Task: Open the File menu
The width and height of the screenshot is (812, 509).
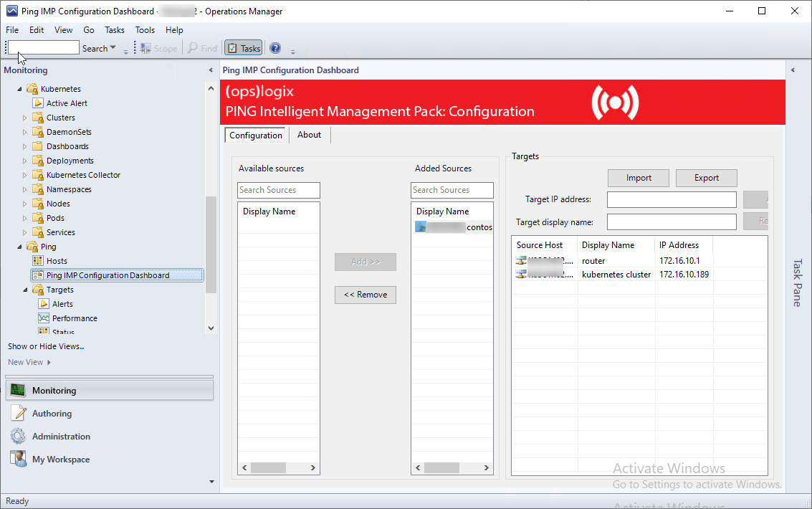Action: tap(12, 30)
